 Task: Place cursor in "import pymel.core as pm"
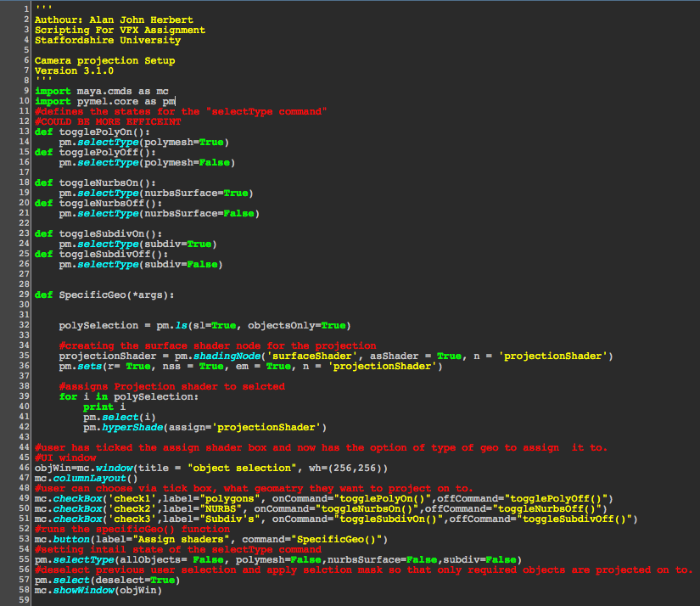coord(105,101)
